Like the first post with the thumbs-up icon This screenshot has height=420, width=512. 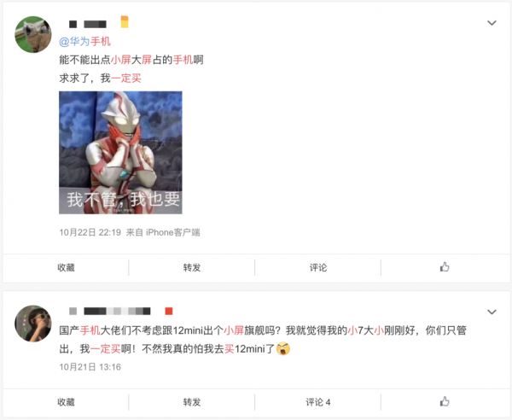pyautogui.click(x=445, y=267)
